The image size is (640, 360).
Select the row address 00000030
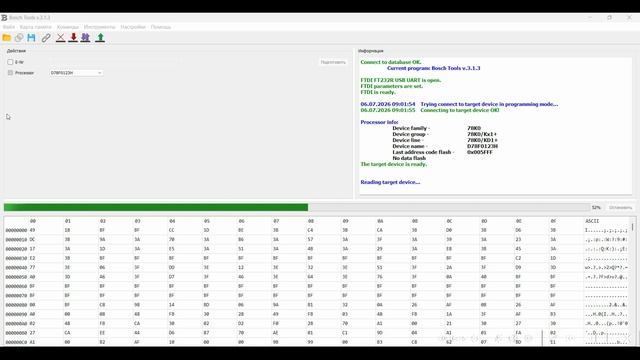click(x=16, y=258)
